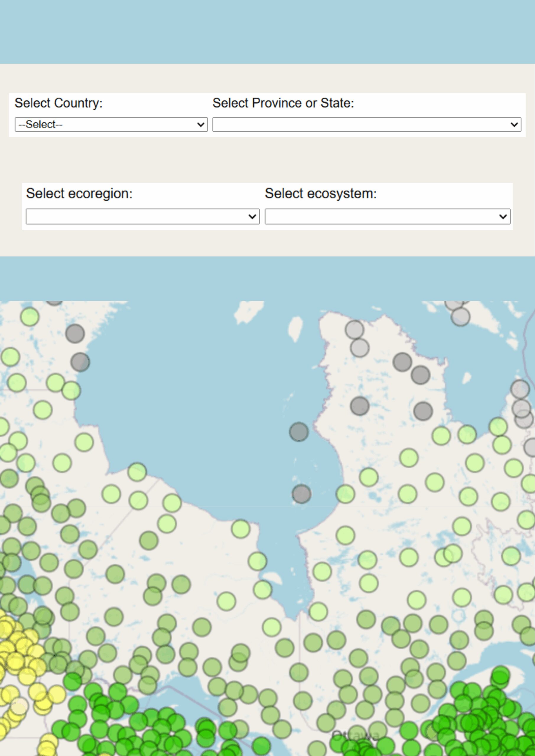This screenshot has height=756, width=535.
Task: Select the lower gray marker over James Bay water
Action: 301,494
